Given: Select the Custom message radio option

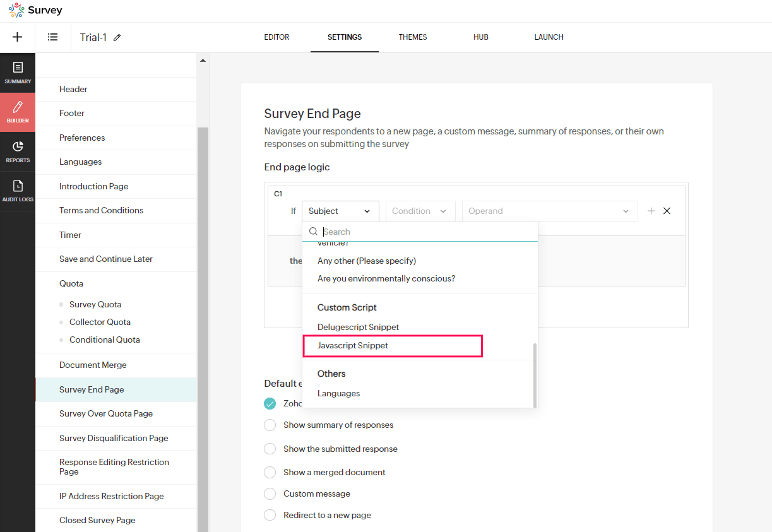Looking at the screenshot, I should (270, 494).
